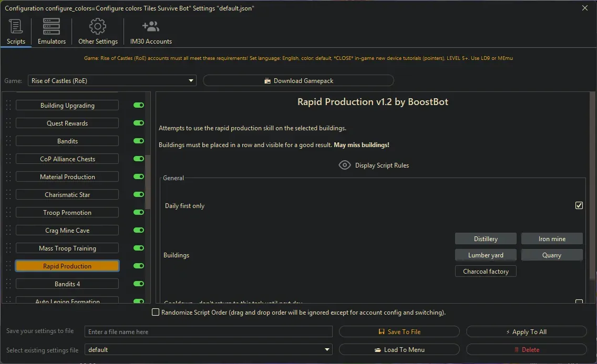597x364 pixels.
Task: Click the Save To File button
Action: (x=399, y=331)
